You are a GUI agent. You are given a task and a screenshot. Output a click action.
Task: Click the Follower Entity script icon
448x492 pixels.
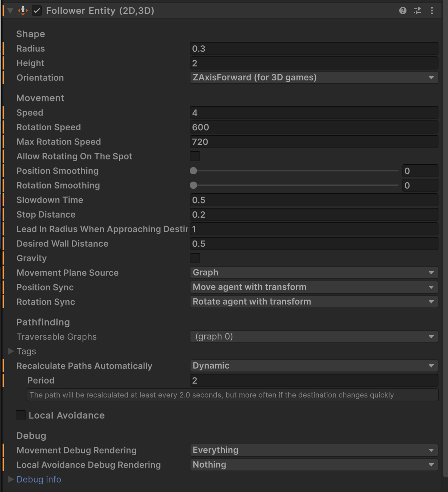point(23,11)
